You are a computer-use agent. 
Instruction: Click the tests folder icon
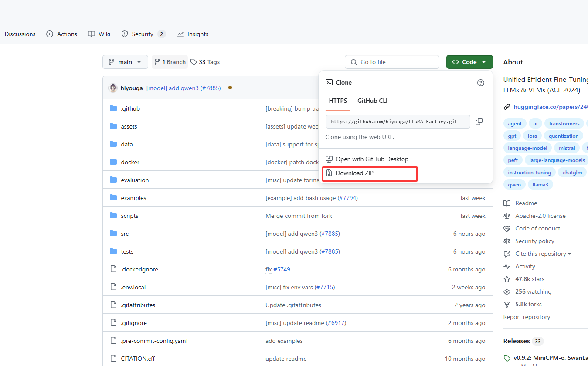click(x=113, y=251)
